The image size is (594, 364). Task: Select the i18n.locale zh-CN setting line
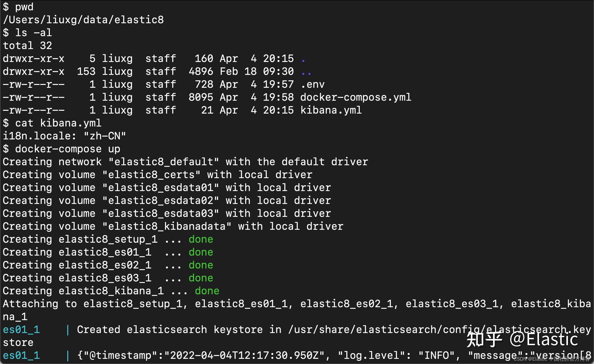pyautogui.click(x=64, y=136)
